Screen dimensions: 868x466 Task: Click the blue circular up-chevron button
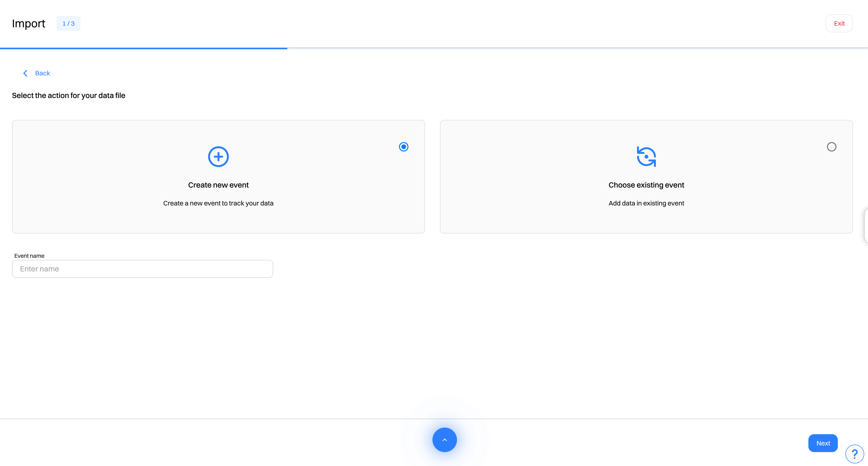click(444, 440)
